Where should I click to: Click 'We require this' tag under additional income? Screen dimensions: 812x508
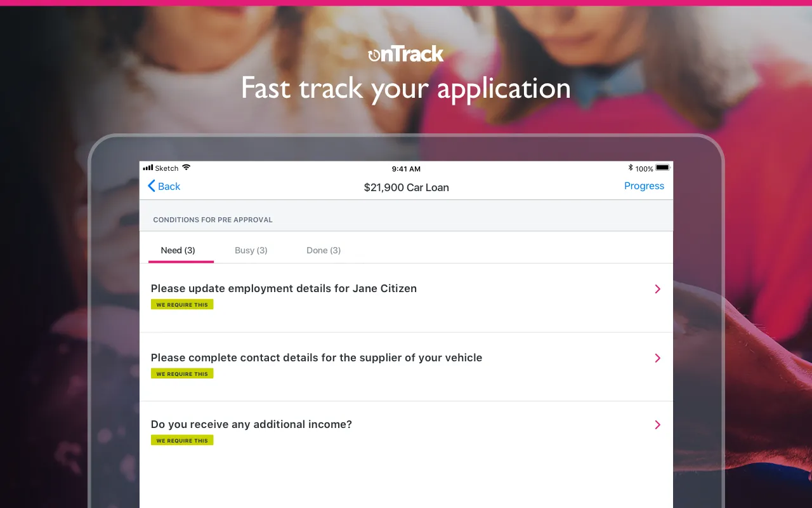182,441
